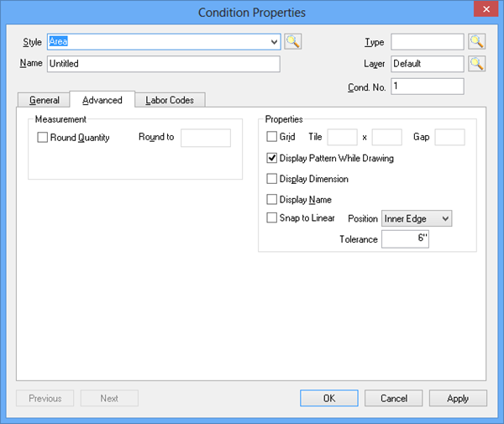504x424 pixels.
Task: Click the Style lookup magnifier icon
Action: click(x=293, y=42)
